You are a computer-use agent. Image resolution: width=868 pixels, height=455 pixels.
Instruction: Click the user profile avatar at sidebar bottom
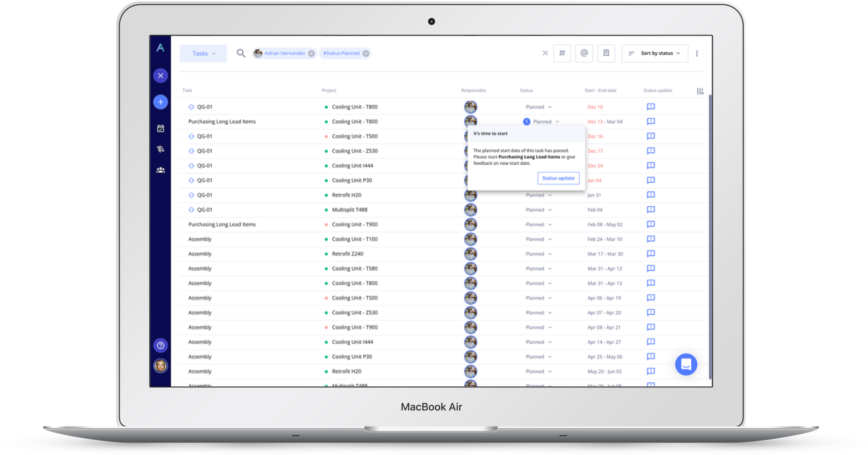point(160,366)
